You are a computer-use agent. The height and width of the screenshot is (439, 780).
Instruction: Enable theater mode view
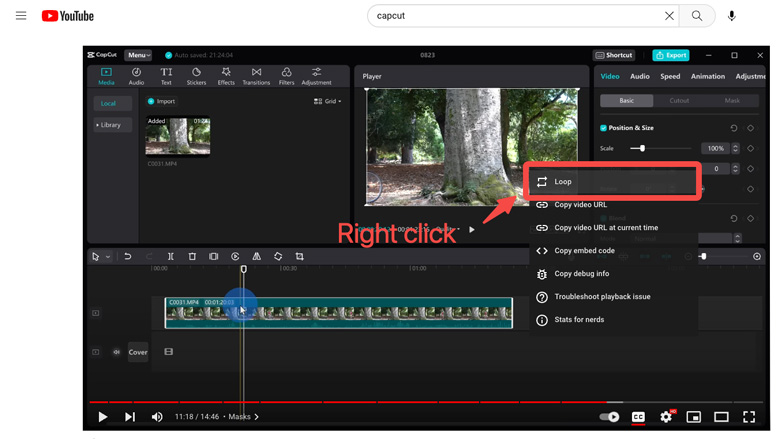coord(721,417)
